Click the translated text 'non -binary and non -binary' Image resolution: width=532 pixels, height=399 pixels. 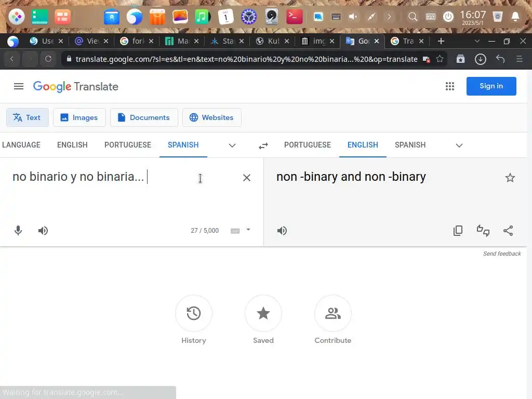pyautogui.click(x=351, y=177)
